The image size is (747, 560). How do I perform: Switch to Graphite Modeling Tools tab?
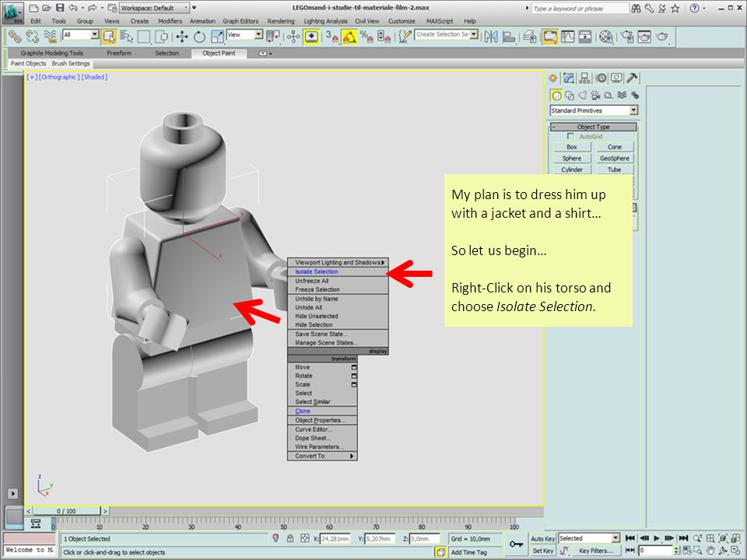click(52, 54)
